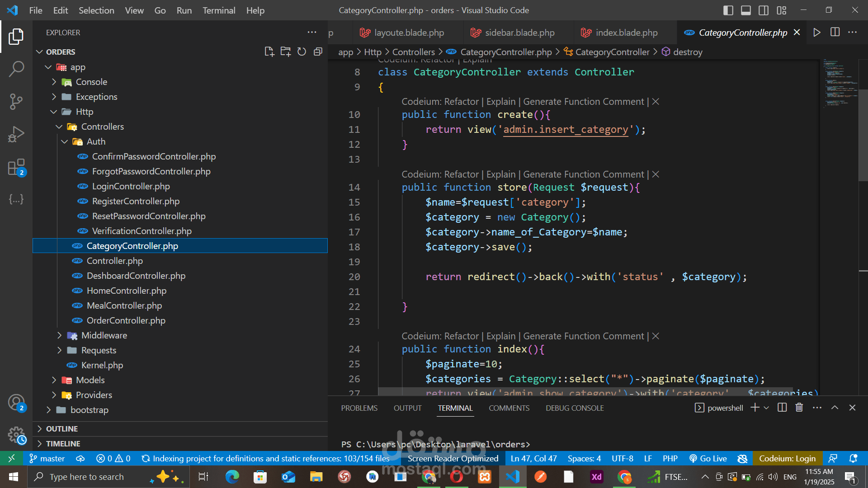Click Codeium Refactor link above store function
868x488 pixels.
point(461,174)
